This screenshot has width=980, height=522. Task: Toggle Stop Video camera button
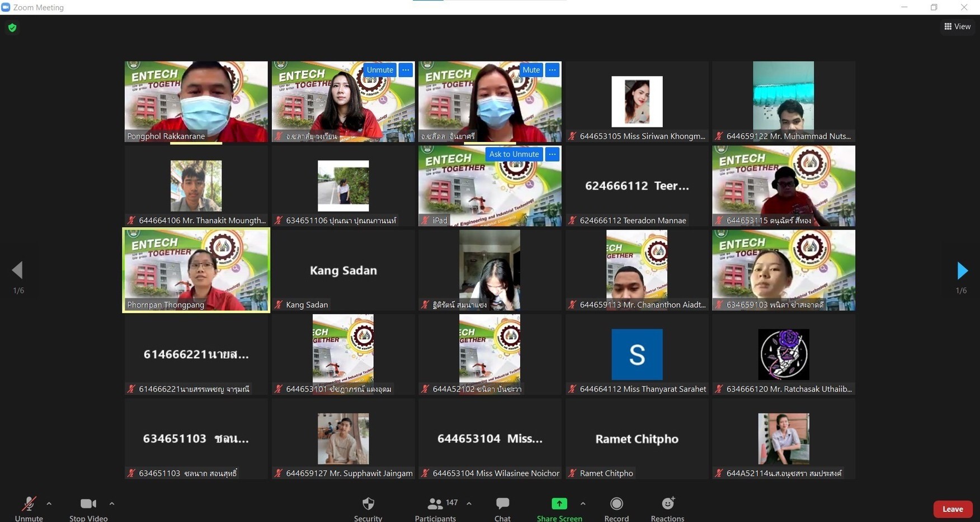pos(88,504)
